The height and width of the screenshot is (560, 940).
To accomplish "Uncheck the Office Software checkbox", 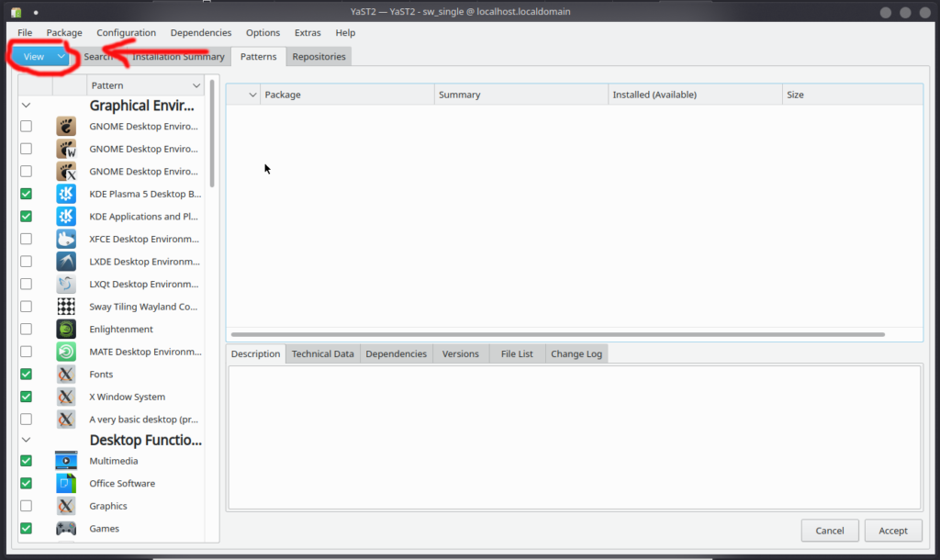I will pyautogui.click(x=26, y=483).
